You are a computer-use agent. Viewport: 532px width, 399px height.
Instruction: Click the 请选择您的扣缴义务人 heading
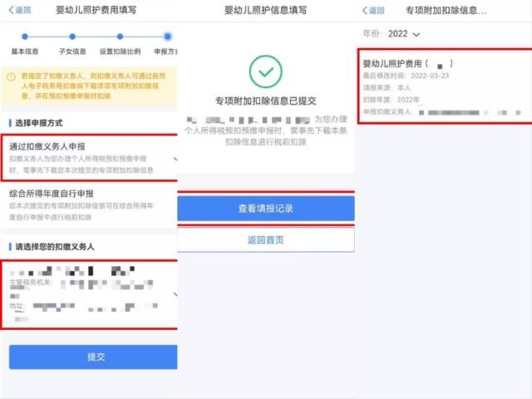[55, 247]
